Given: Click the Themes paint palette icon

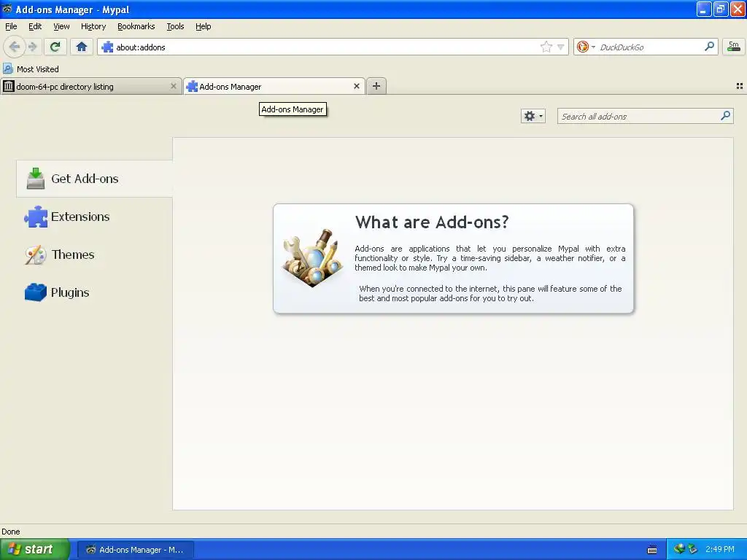Looking at the screenshot, I should [36, 255].
